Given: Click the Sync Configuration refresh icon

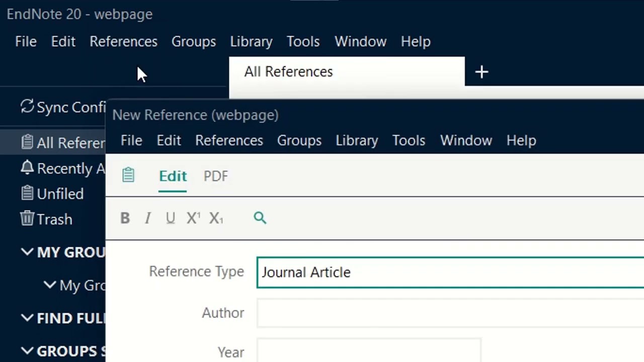Looking at the screenshot, I should tap(27, 107).
